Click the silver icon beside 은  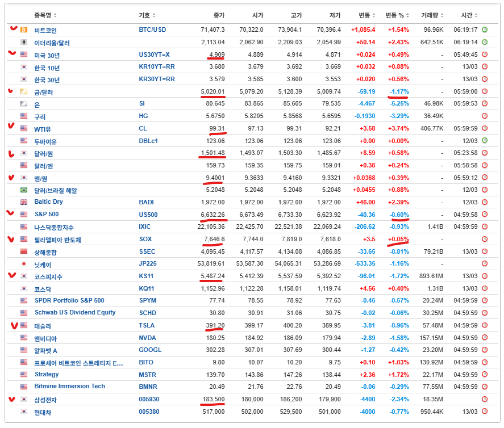(24, 104)
